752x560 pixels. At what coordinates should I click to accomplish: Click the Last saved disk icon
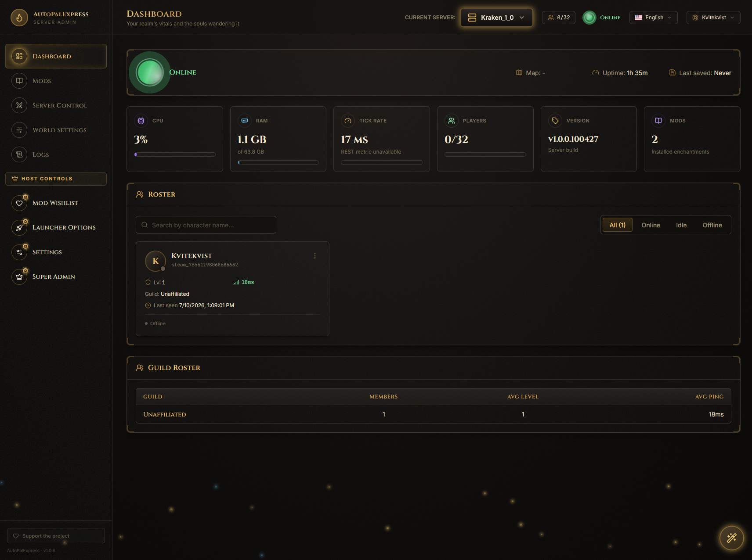(x=672, y=72)
